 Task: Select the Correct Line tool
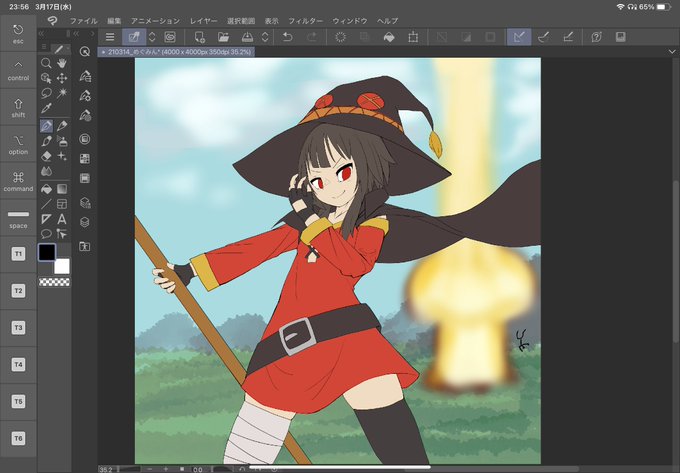62,234
